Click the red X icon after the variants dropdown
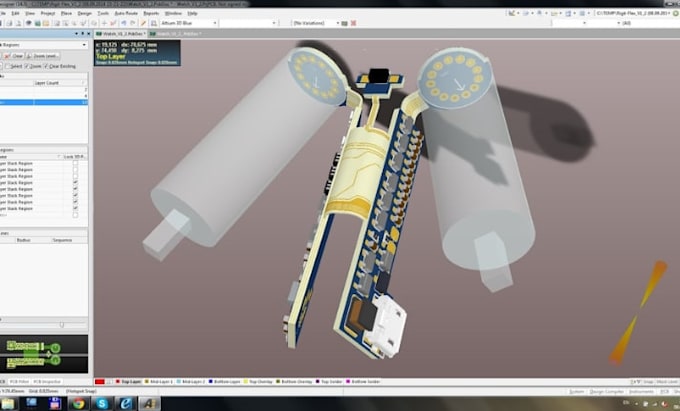Image resolution: width=680 pixels, height=411 pixels. tap(353, 23)
